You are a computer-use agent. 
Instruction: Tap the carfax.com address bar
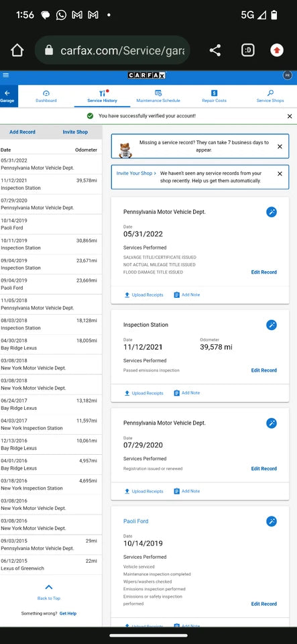(112, 50)
